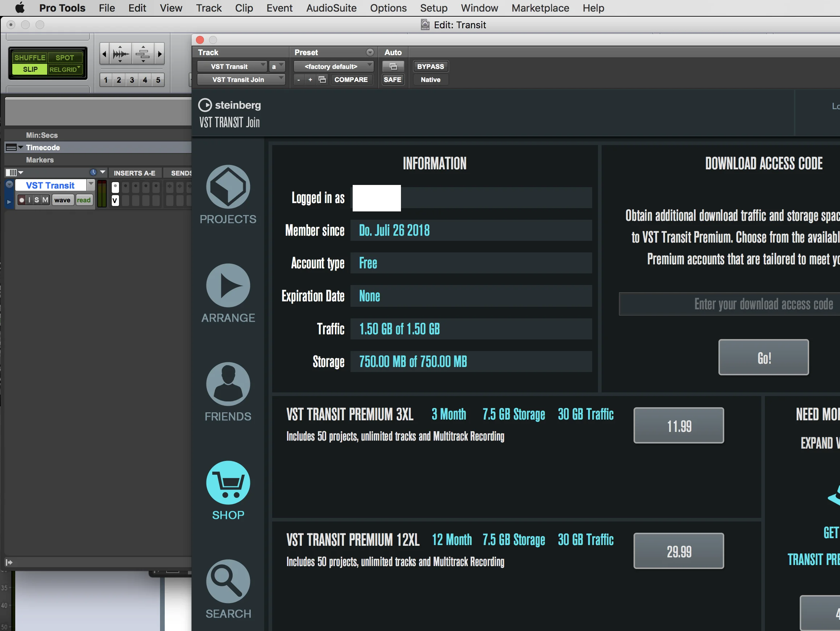Solo the VST Transit track
The width and height of the screenshot is (840, 631).
coord(36,200)
